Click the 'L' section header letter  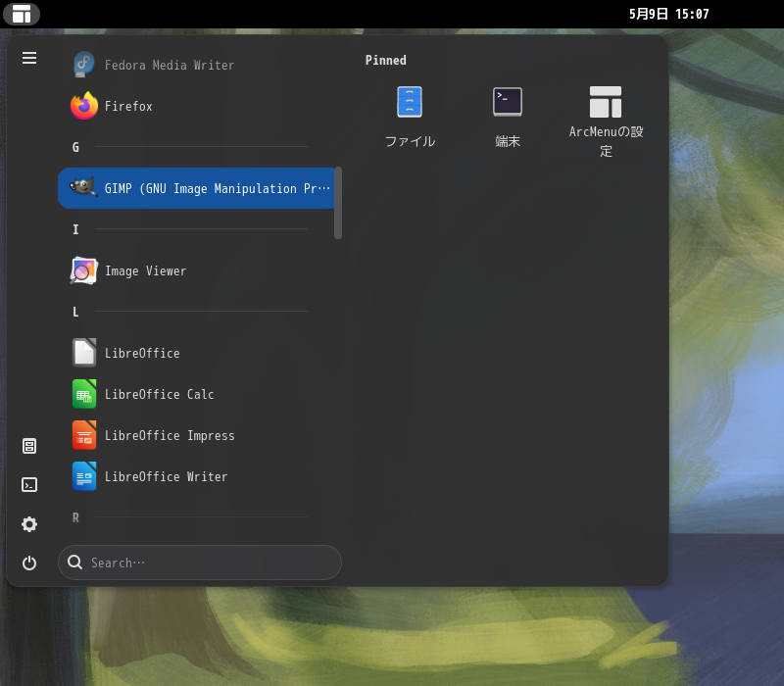pos(75,312)
